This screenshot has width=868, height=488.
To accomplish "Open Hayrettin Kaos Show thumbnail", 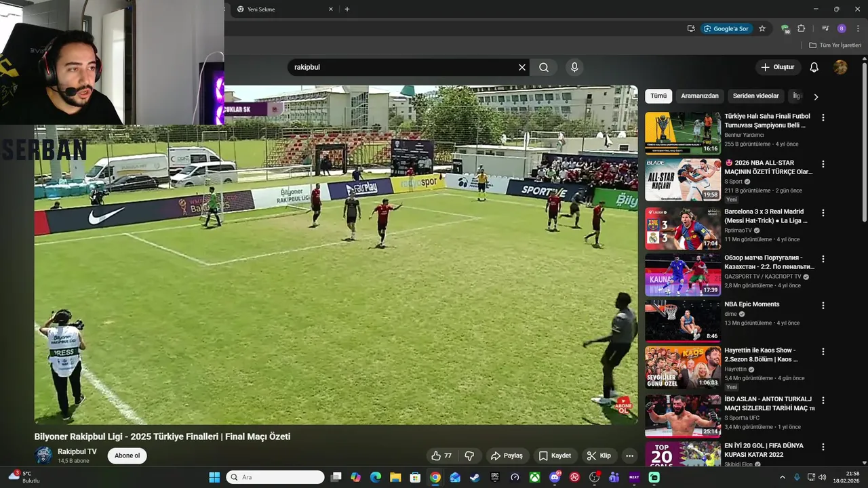I will (683, 367).
